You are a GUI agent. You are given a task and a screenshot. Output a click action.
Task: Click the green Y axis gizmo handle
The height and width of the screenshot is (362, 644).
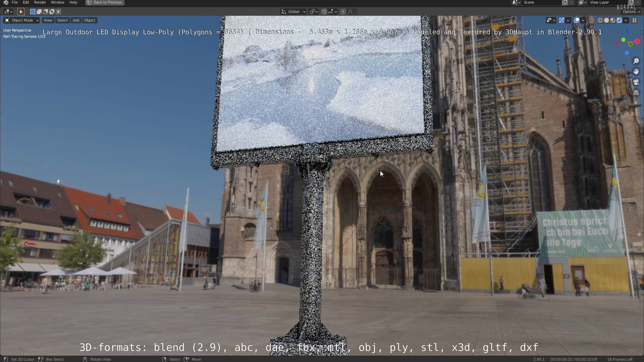(x=631, y=44)
